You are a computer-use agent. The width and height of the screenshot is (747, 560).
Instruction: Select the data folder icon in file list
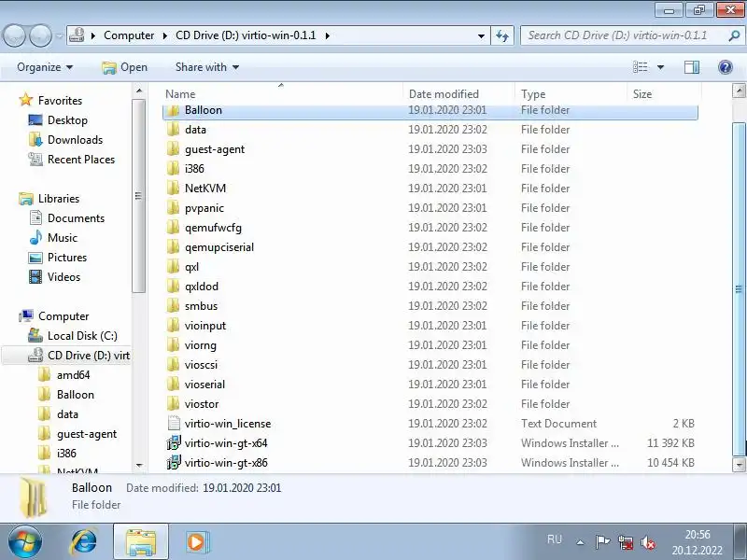point(174,130)
